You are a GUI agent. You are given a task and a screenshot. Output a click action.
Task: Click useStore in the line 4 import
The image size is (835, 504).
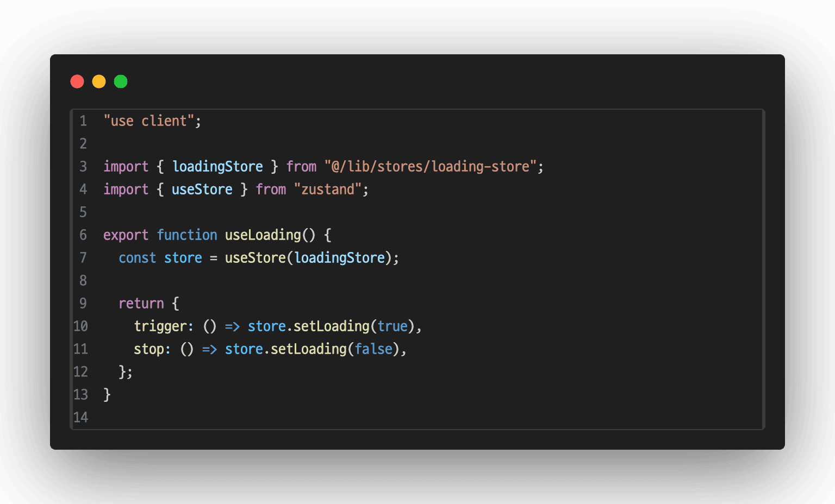pyautogui.click(x=202, y=190)
